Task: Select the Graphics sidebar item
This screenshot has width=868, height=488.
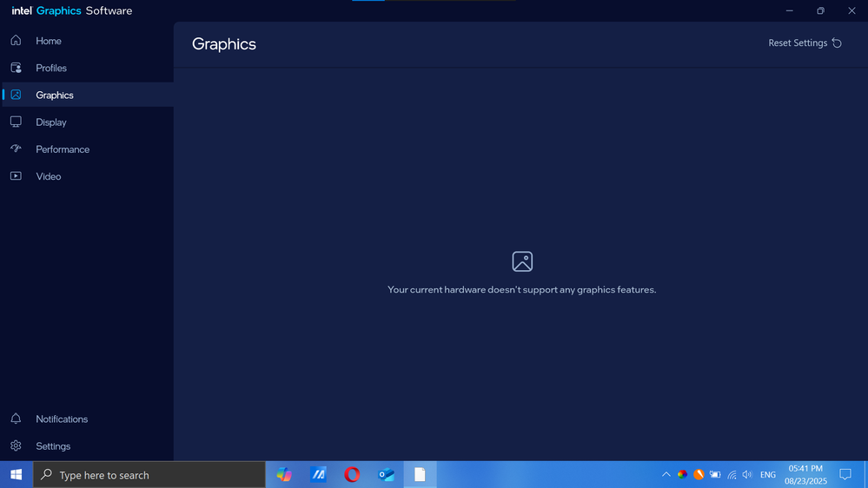Action: 87,96
